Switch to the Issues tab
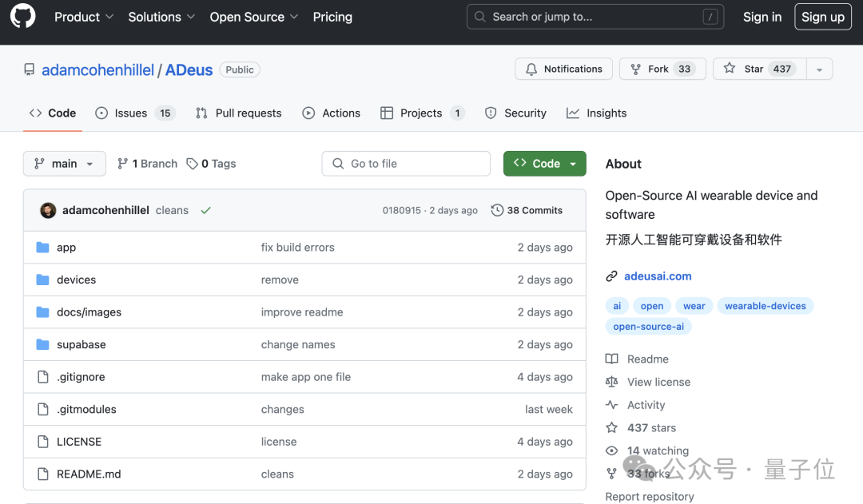 point(135,113)
